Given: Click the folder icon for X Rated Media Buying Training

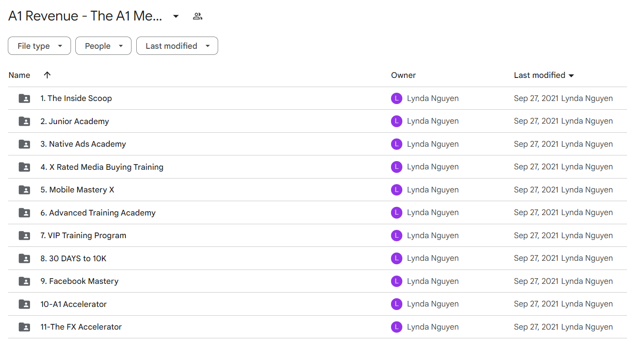Looking at the screenshot, I should tap(24, 167).
